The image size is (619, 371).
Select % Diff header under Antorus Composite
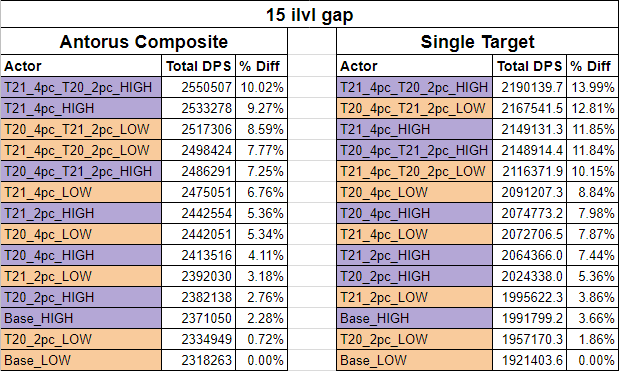click(261, 66)
